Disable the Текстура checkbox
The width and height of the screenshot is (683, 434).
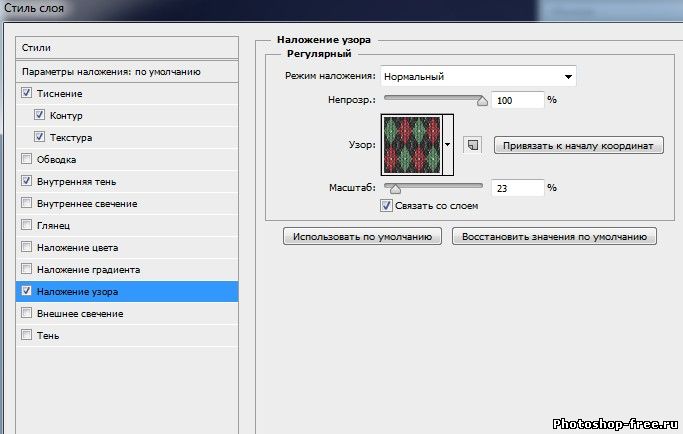40,137
